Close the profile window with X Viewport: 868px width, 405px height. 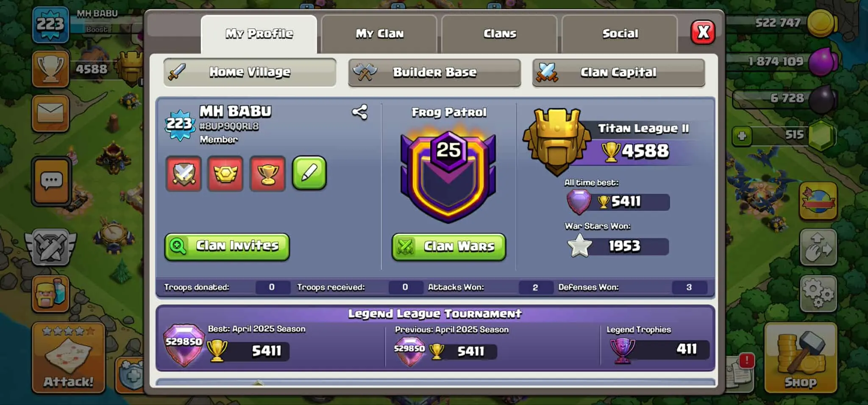[x=703, y=32]
